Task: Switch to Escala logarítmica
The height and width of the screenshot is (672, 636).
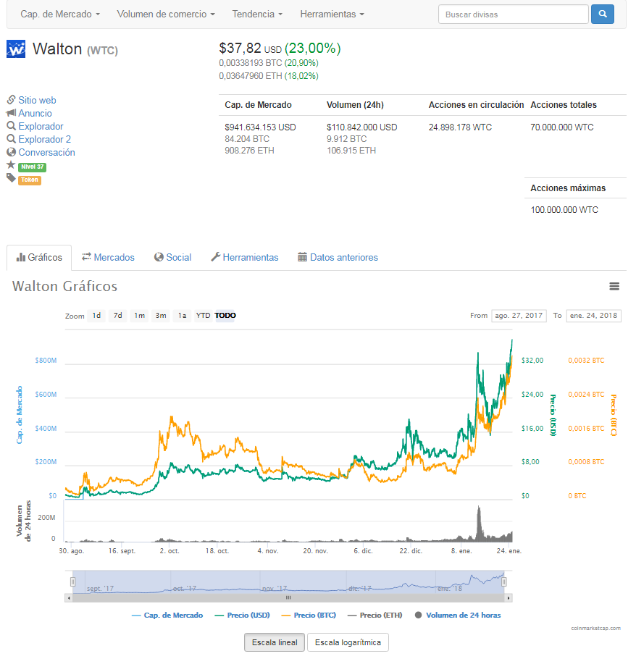Action: [348, 642]
